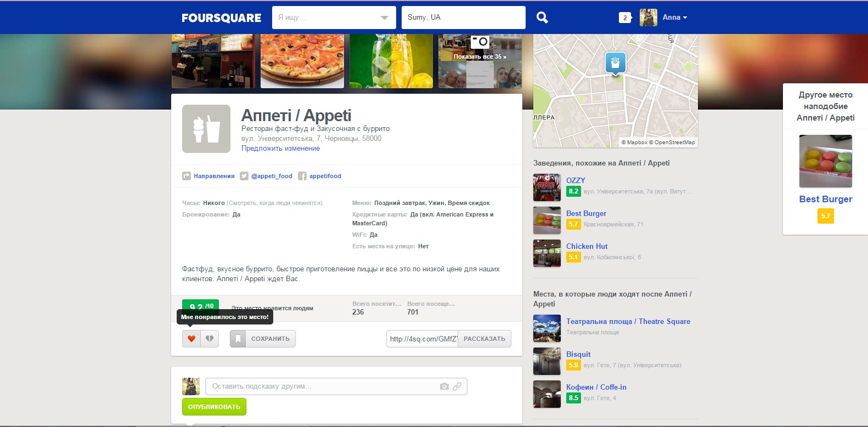Click the total visits count 701
The height and width of the screenshot is (427, 868).
click(x=413, y=312)
